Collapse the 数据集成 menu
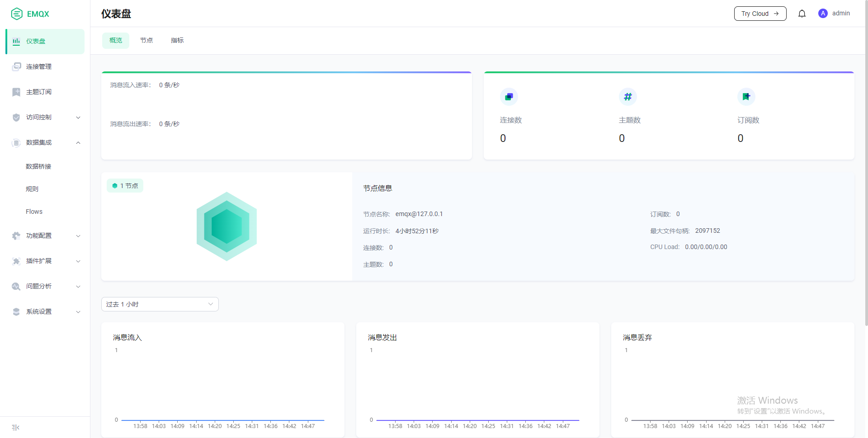Screen dimensions: 868x438 coord(45,142)
